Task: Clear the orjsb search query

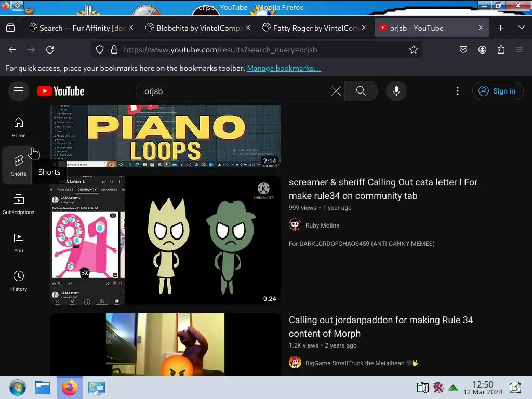Action: click(336, 91)
